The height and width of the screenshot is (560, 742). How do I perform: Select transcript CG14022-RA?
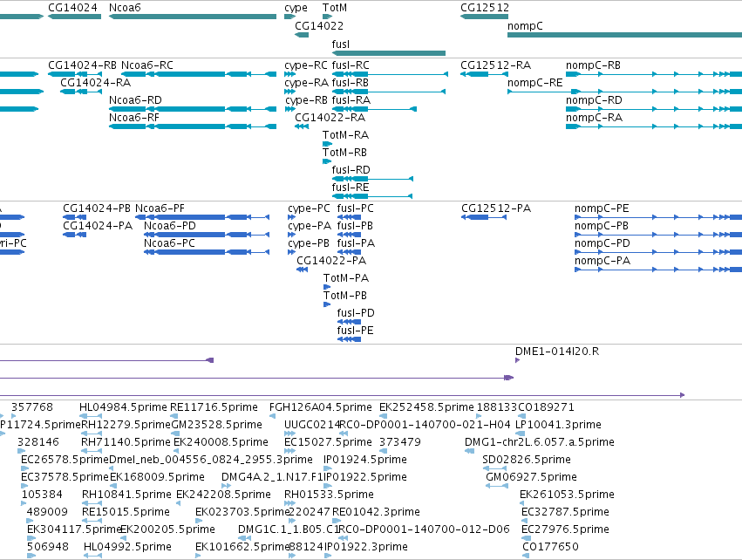(x=302, y=126)
